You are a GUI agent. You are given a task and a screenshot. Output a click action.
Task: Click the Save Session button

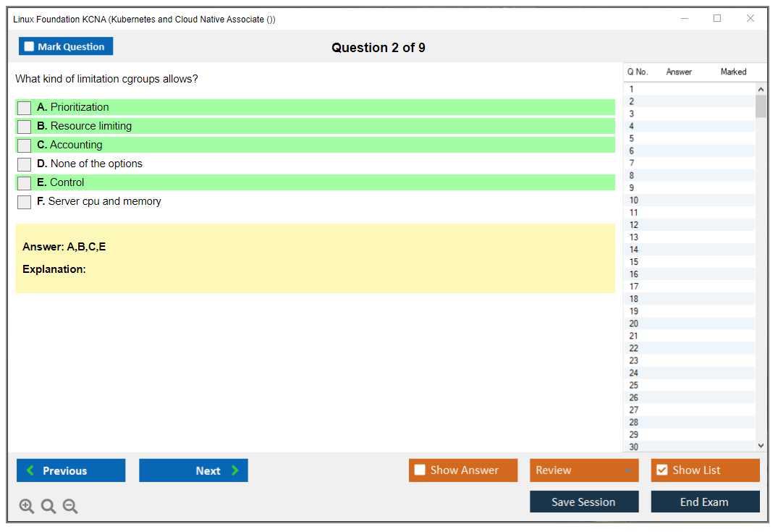[583, 502]
